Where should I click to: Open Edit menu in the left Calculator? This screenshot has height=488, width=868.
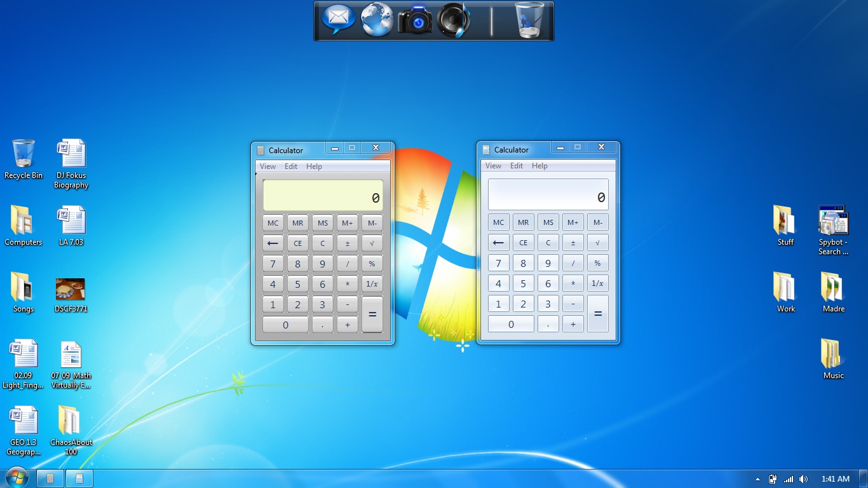291,166
